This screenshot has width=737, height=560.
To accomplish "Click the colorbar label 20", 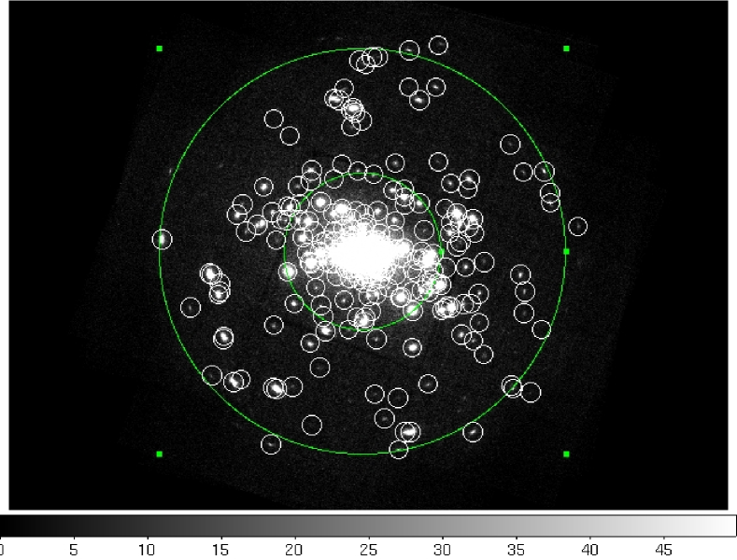I will [293, 550].
